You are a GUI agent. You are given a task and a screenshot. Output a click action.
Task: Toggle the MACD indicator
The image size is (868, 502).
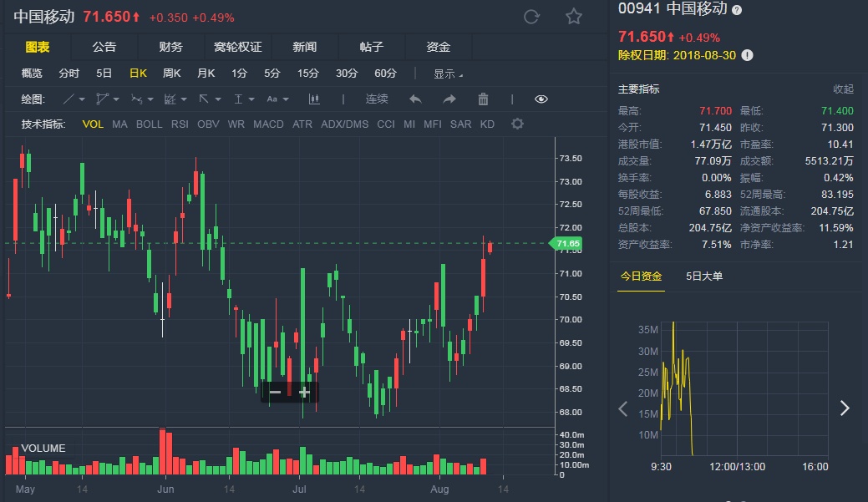click(x=268, y=124)
